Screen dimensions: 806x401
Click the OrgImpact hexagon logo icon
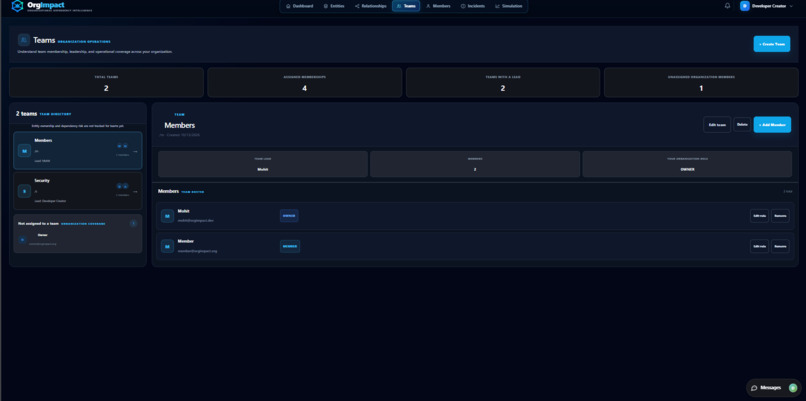point(17,6)
